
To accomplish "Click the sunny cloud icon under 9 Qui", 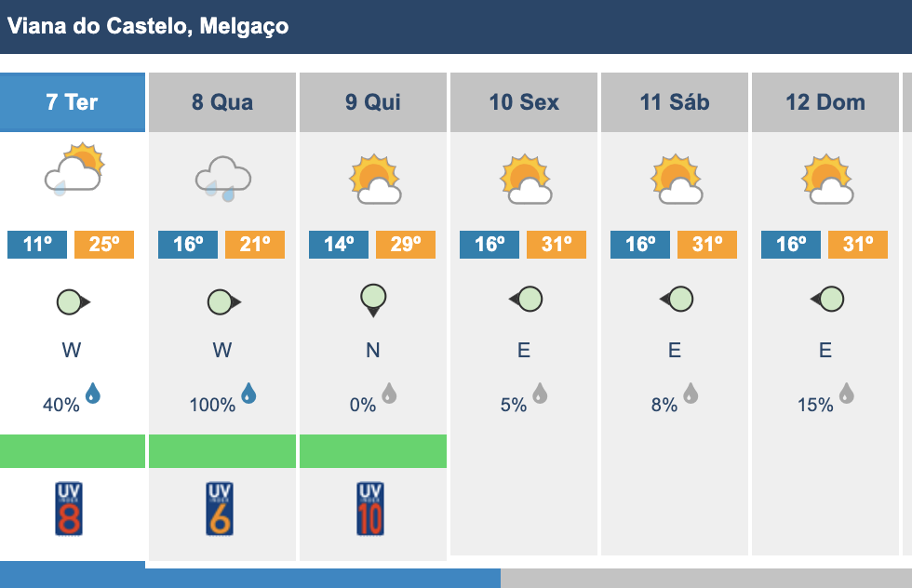I will pyautogui.click(x=375, y=180).
